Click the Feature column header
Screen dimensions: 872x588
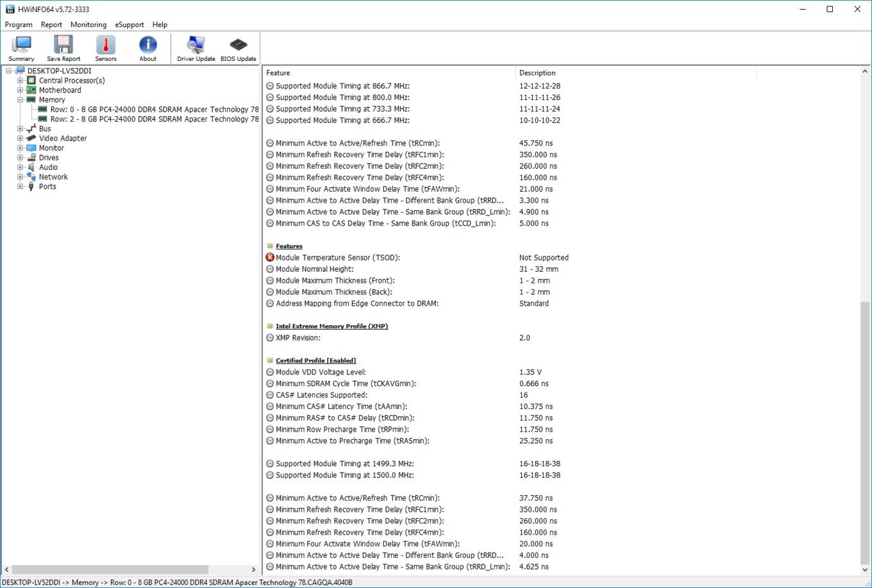click(389, 72)
